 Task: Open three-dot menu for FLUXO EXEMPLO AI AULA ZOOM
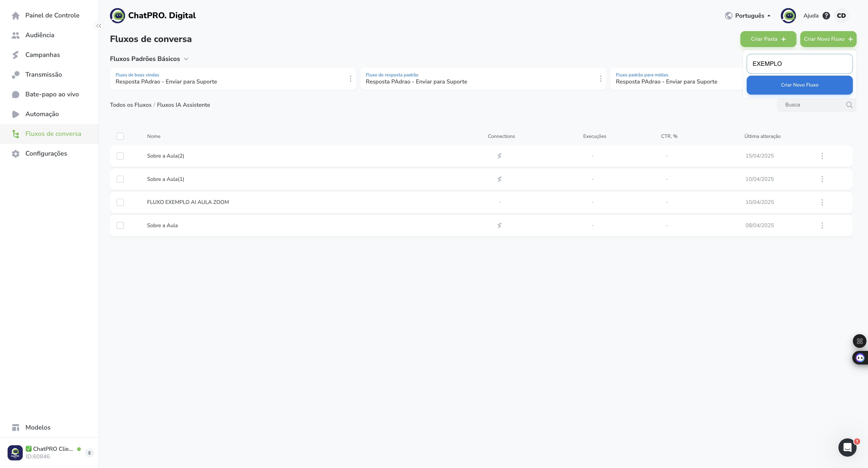click(x=822, y=202)
